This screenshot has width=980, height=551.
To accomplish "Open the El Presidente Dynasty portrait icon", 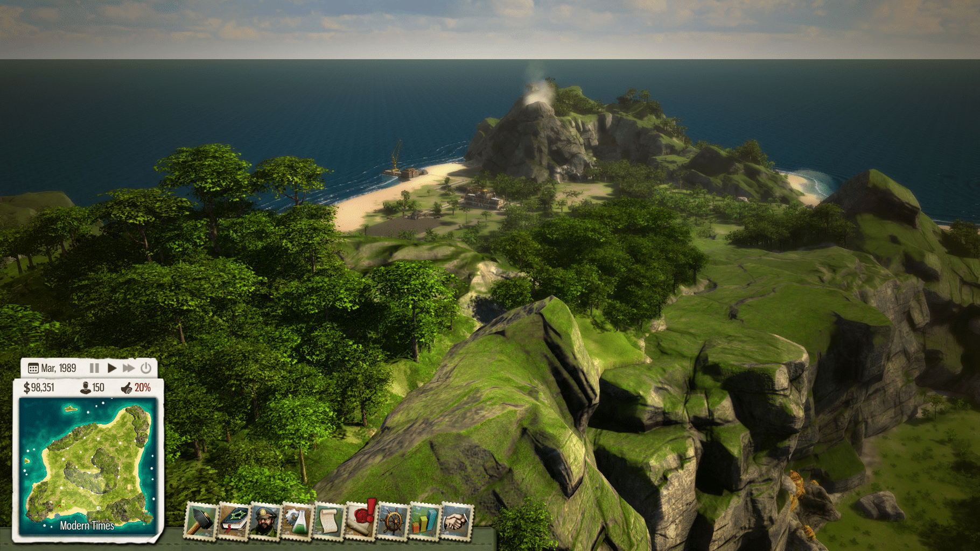I will (x=264, y=521).
